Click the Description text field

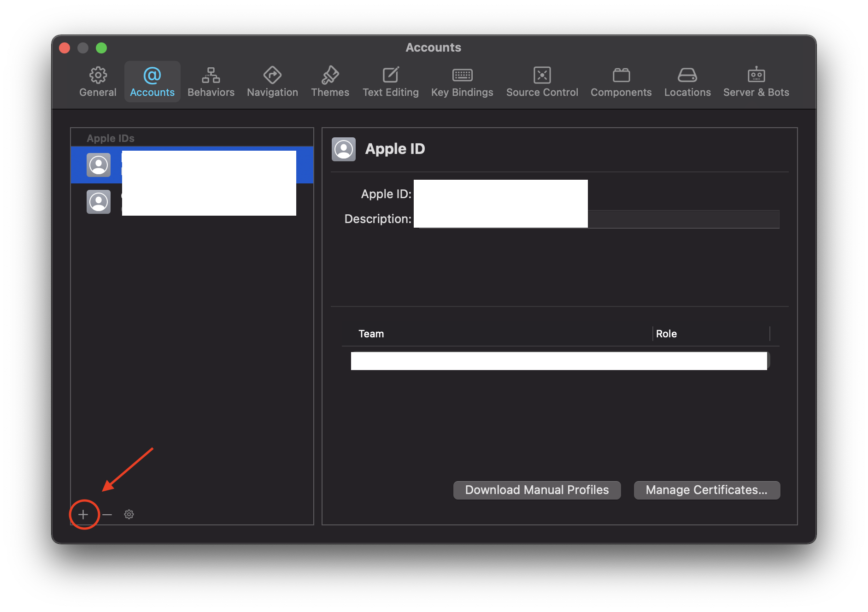tap(596, 219)
